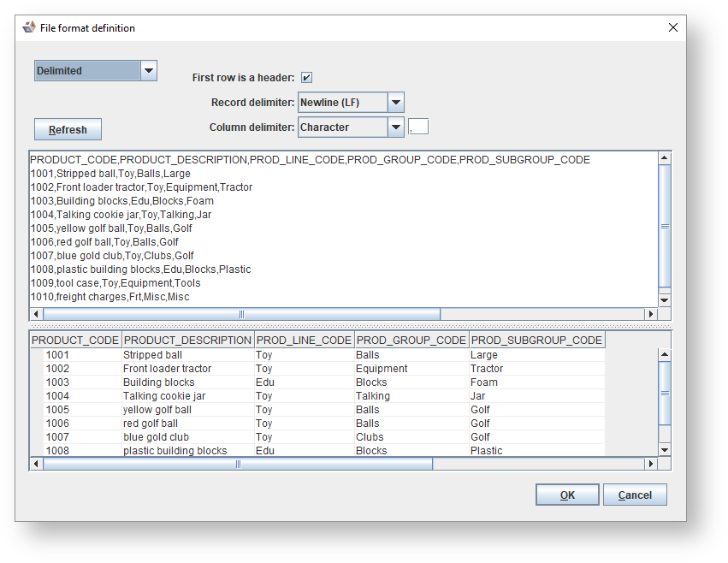Uncheck the First row is a header checkbox
The height and width of the screenshot is (563, 728).
(x=306, y=78)
